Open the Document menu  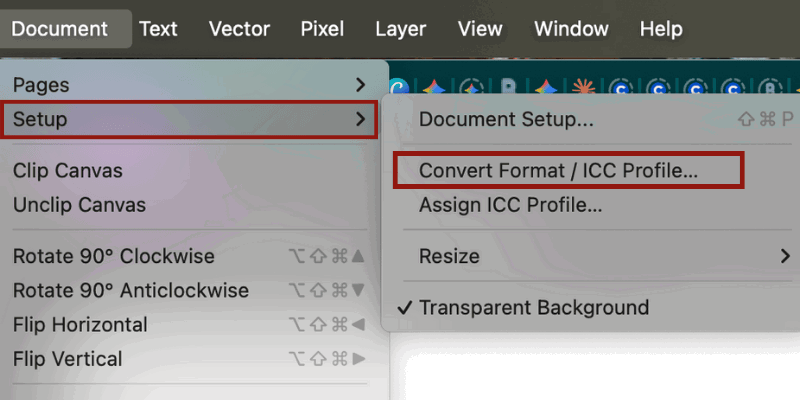pyautogui.click(x=60, y=29)
